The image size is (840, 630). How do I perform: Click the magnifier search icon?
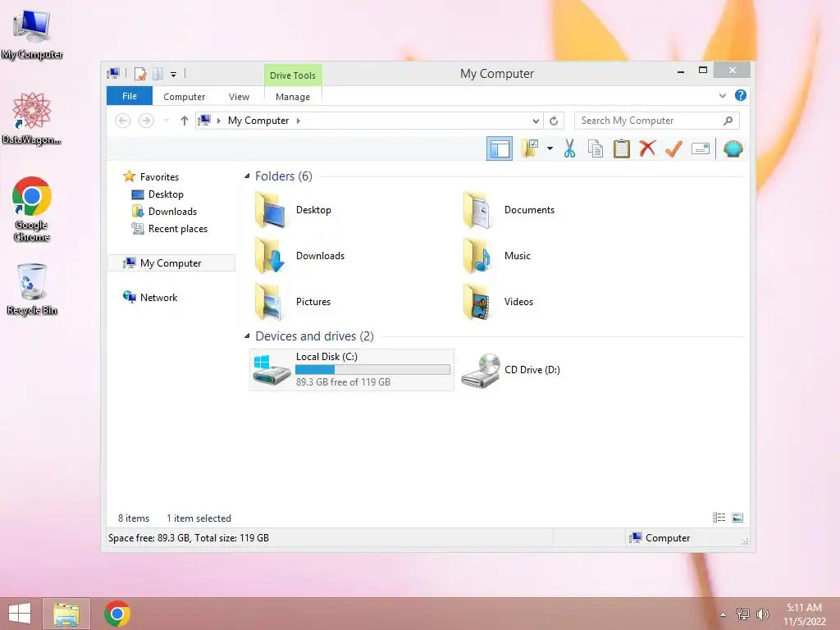click(728, 121)
